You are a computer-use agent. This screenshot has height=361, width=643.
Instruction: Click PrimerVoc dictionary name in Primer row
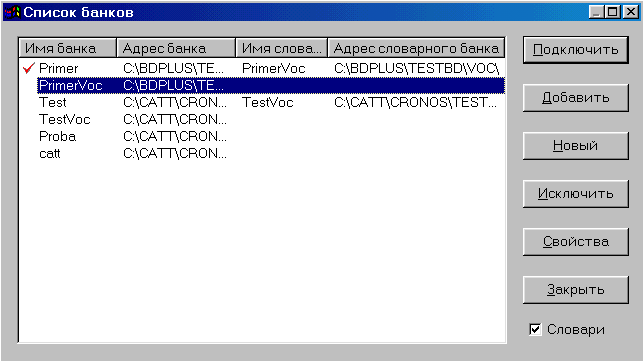click(274, 68)
